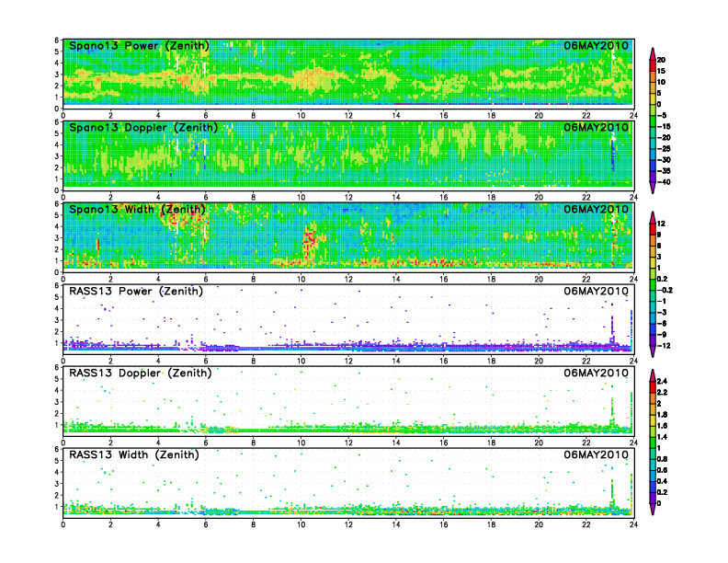Click the 'RASS13 Power (Zenith)' panel title

pyautogui.click(x=135, y=292)
